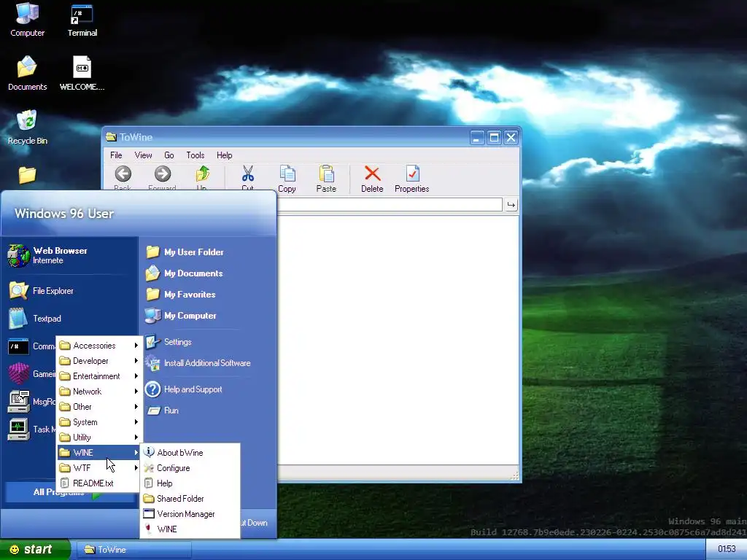Image resolution: width=747 pixels, height=560 pixels.
Task: Open README.txt from All Programs list
Action: pos(98,483)
